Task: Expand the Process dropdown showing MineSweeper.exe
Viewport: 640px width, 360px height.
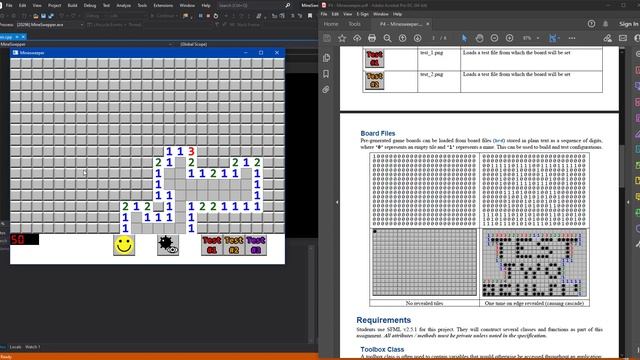Action: 82,25
